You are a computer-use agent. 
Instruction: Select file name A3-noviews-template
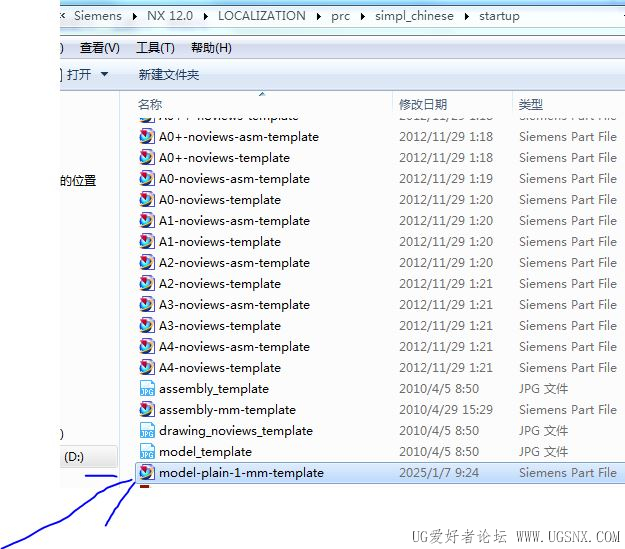[220, 326]
